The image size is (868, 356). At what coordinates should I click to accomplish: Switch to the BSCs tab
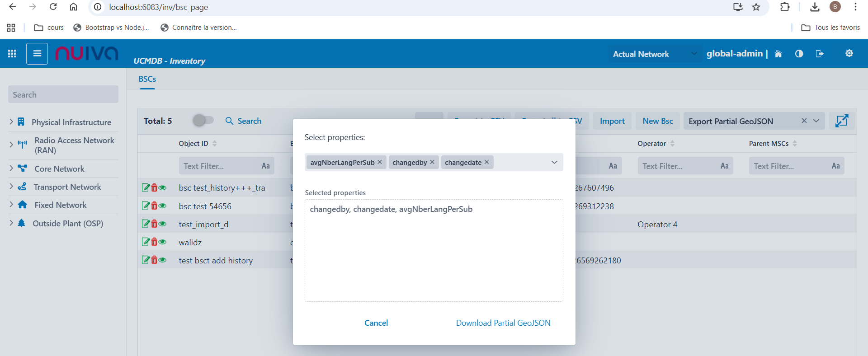tap(147, 79)
